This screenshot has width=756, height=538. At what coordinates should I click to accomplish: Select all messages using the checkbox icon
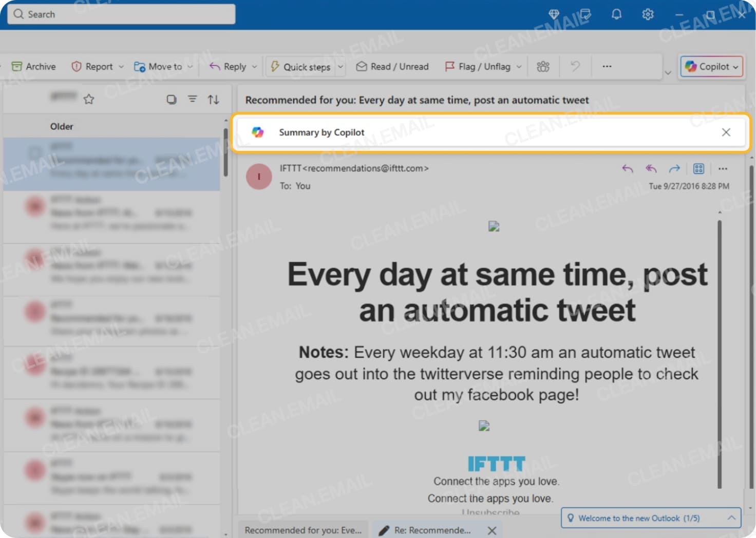point(172,99)
